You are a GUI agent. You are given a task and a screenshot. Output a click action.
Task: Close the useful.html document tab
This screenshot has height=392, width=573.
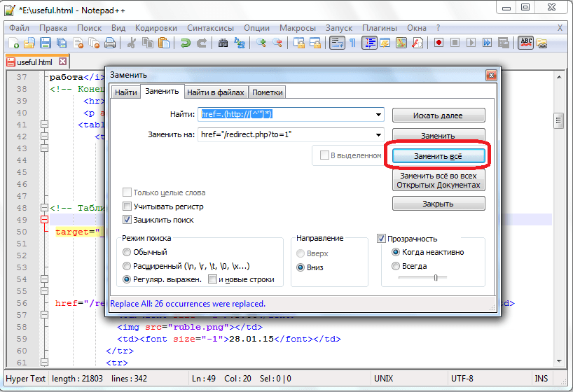click(x=63, y=62)
